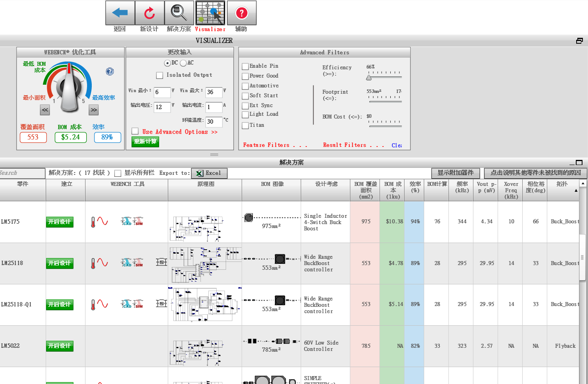Screen dimensions: 588x384
Task: Open sine wave icon in the LM25118 row
Action: point(102,263)
